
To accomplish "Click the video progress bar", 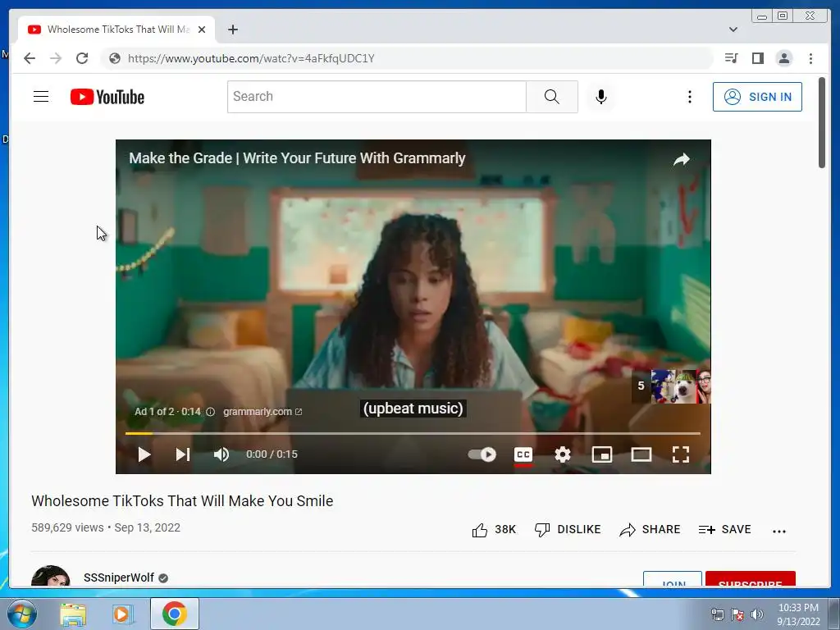I will pyautogui.click(x=413, y=433).
